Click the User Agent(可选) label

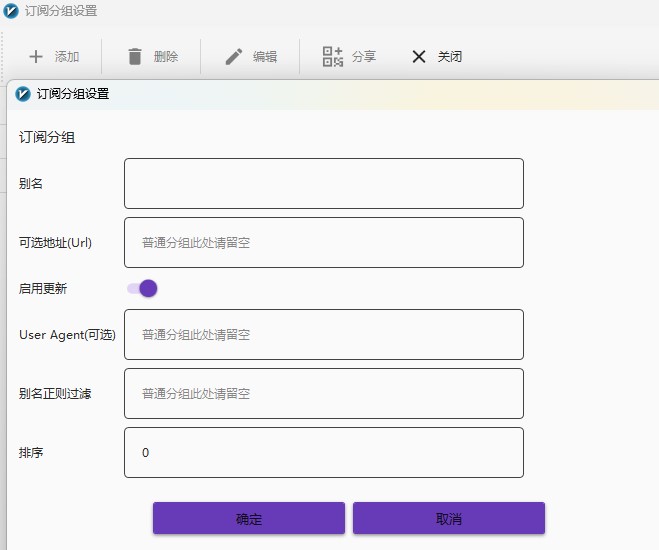click(x=67, y=335)
